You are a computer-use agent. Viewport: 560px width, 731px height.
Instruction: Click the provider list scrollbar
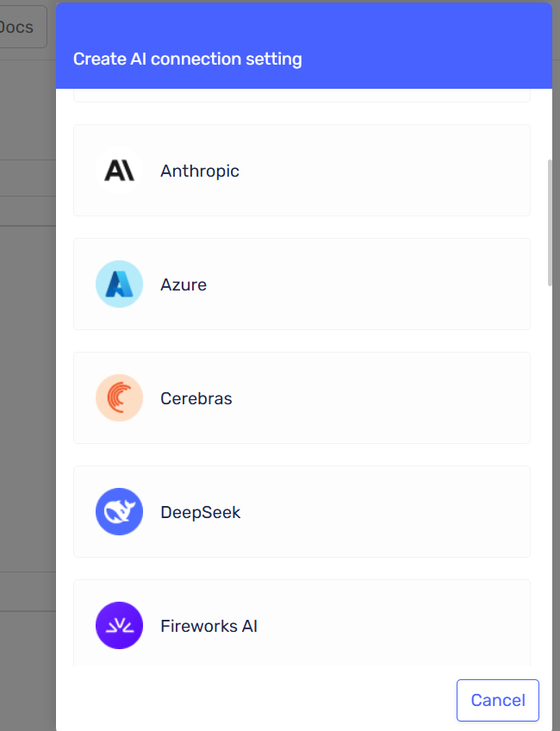pyautogui.click(x=550, y=222)
